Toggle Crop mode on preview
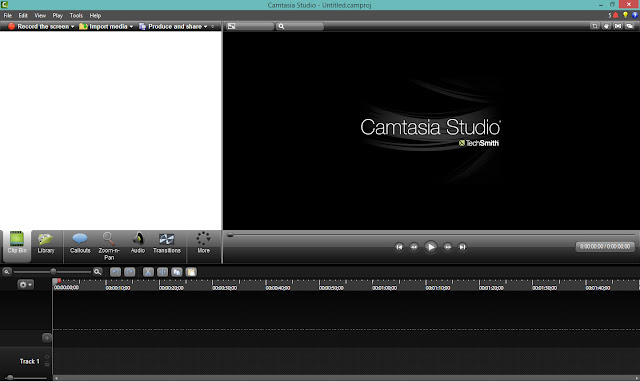 [595, 26]
